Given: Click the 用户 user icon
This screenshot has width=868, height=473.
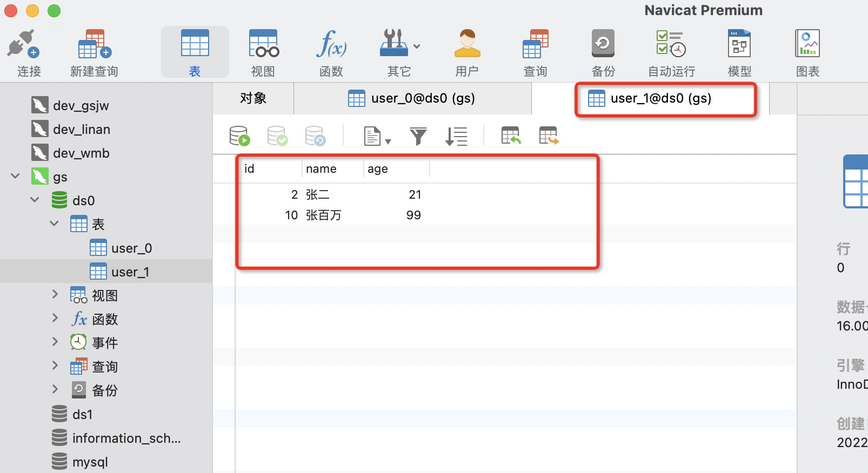Looking at the screenshot, I should (x=467, y=44).
